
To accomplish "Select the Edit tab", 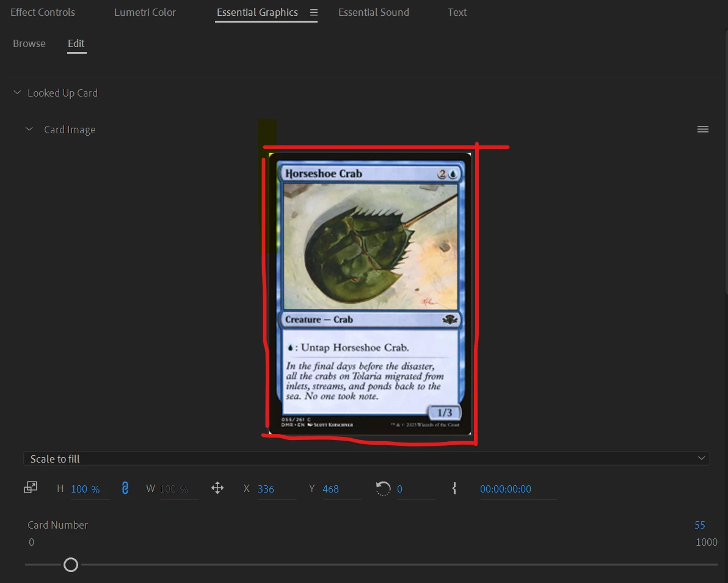I will tap(76, 43).
